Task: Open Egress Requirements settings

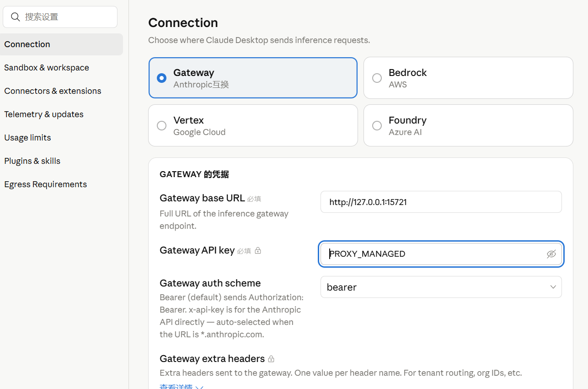Action: point(62,184)
